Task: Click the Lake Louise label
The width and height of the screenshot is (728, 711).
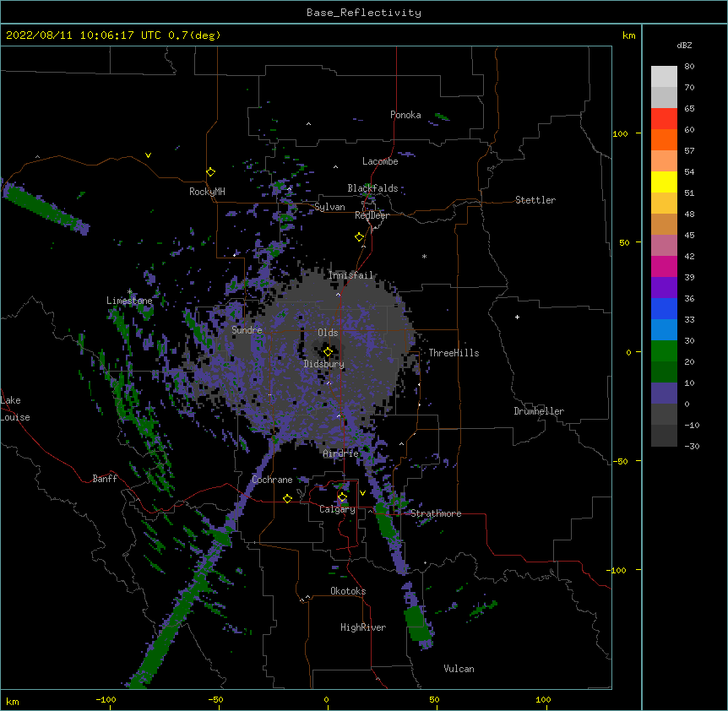Action: pyautogui.click(x=15, y=409)
